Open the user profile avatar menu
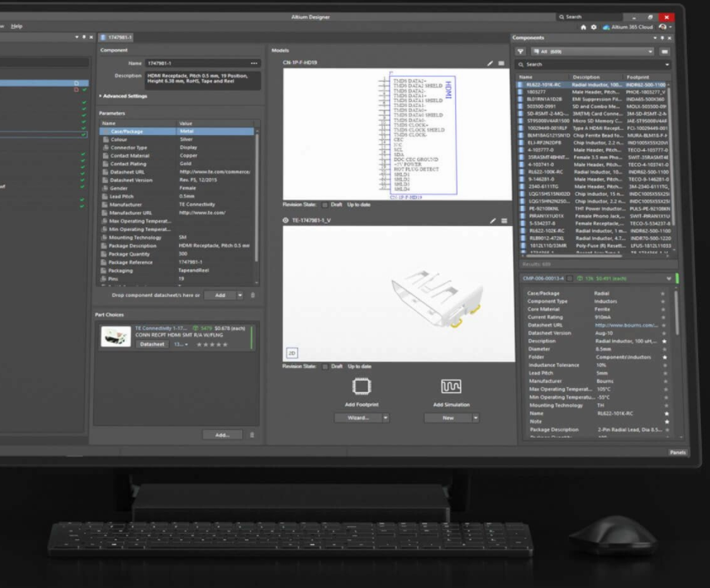This screenshot has height=588, width=710. (663, 27)
